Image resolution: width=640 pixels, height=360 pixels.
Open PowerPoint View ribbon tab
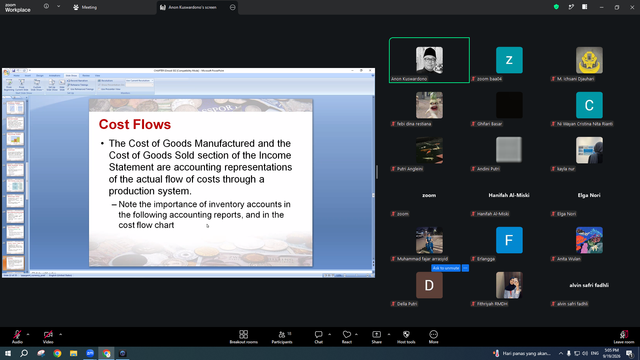97,76
